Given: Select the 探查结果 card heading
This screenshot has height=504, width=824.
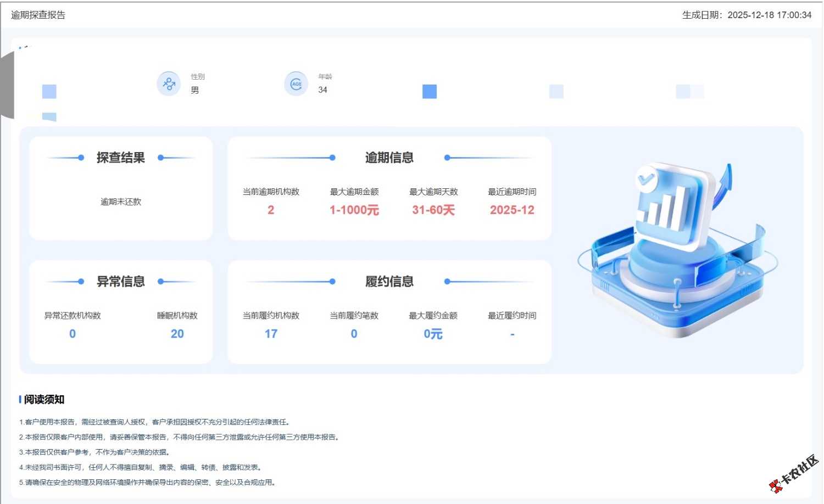Looking at the screenshot, I should point(120,158).
